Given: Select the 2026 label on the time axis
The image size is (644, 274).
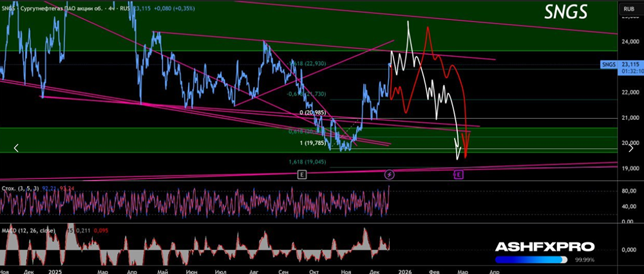Looking at the screenshot, I should (x=404, y=271).
